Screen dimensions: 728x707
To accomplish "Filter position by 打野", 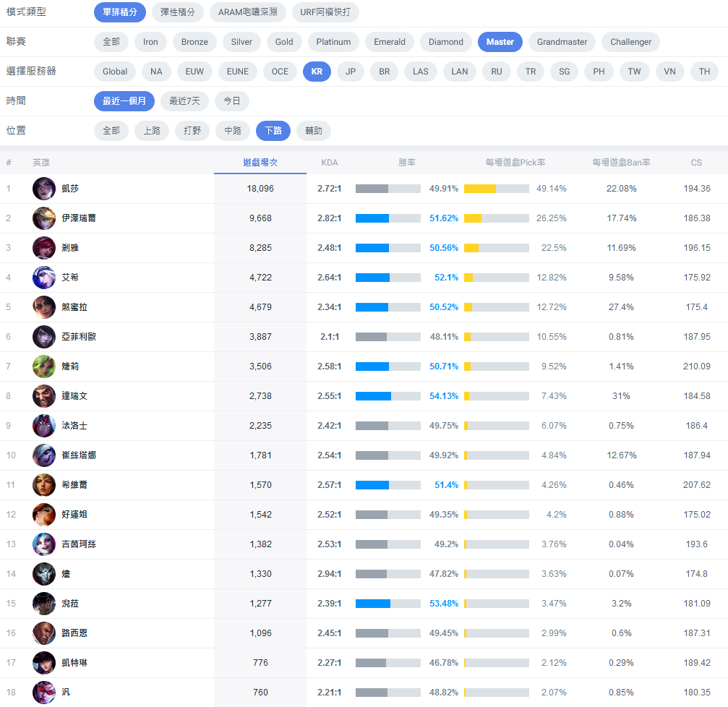I will pyautogui.click(x=192, y=131).
